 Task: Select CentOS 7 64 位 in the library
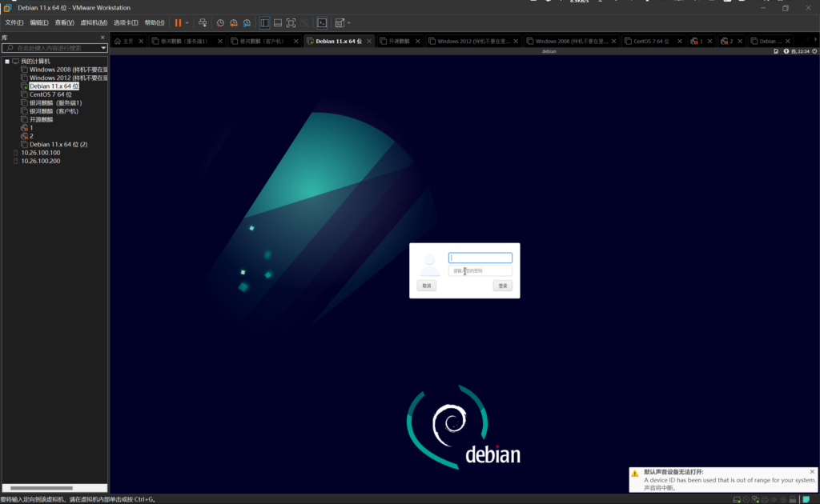(50, 94)
